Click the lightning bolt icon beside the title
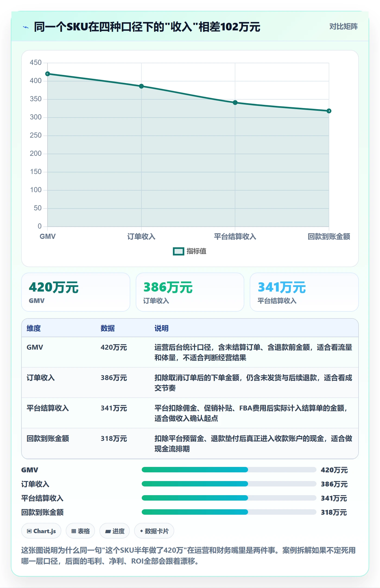The height and width of the screenshot is (588, 380). point(26,27)
